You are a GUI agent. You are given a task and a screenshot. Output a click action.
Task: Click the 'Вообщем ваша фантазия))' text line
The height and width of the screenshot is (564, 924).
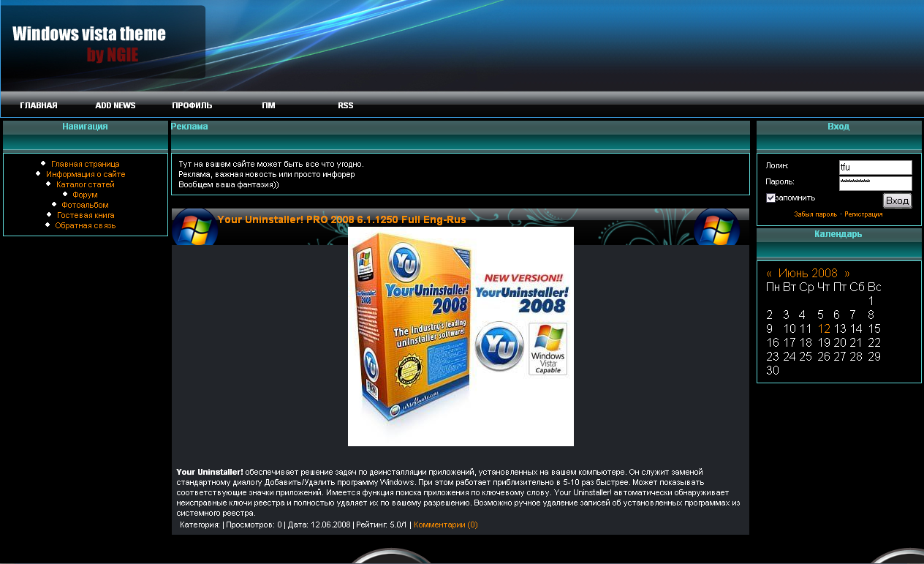point(229,184)
